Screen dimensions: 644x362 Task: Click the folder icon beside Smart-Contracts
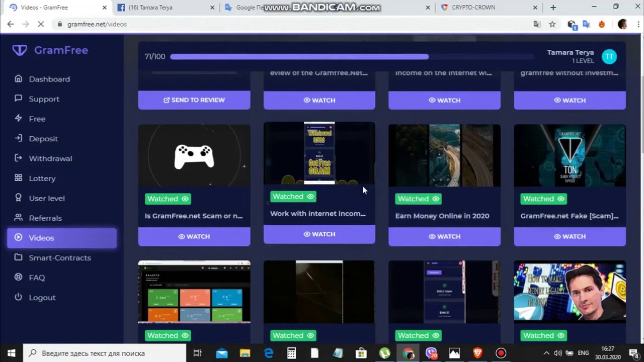pyautogui.click(x=19, y=257)
